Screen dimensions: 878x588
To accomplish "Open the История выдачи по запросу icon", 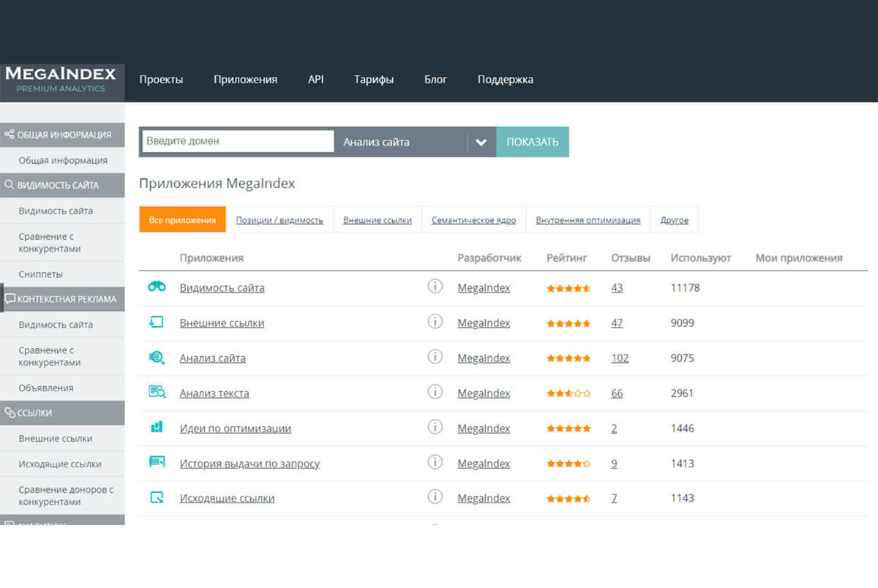I will coord(157,462).
